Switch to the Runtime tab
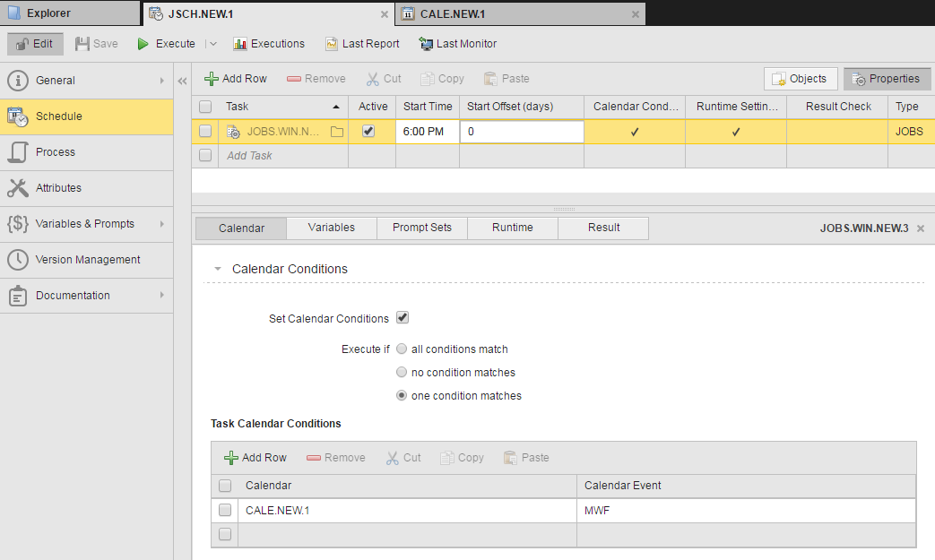 point(513,228)
